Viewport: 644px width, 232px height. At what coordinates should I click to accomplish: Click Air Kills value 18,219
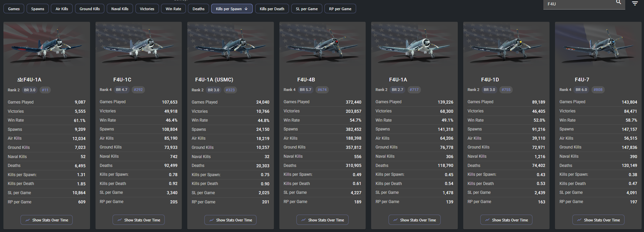263,138
